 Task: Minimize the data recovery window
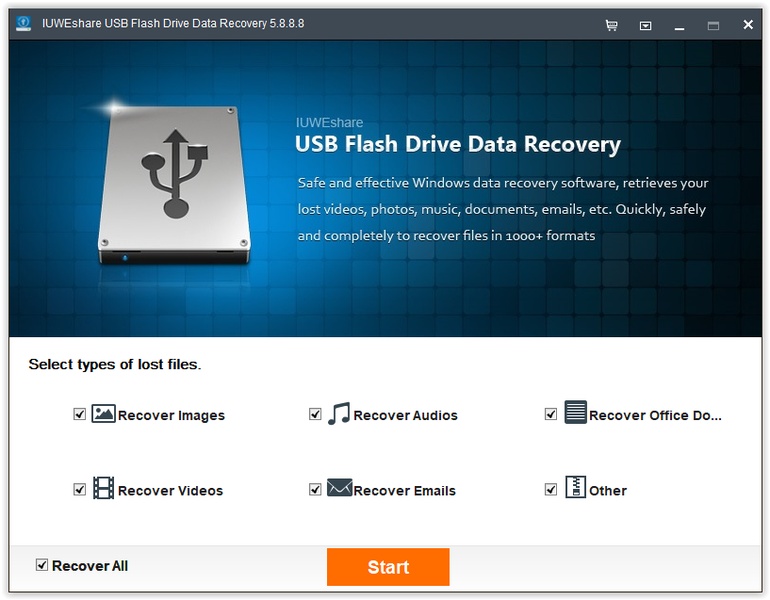[x=679, y=26]
